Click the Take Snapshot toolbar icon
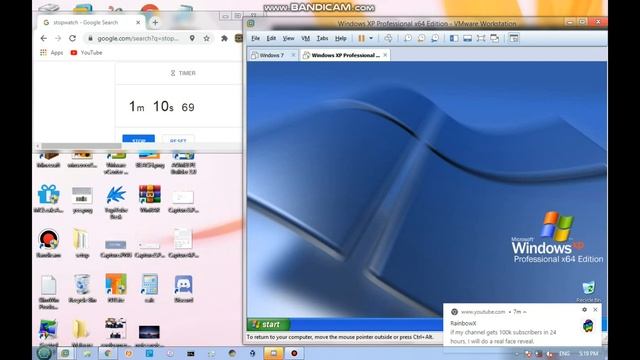Screen dimensions: 640x360 click(x=407, y=38)
